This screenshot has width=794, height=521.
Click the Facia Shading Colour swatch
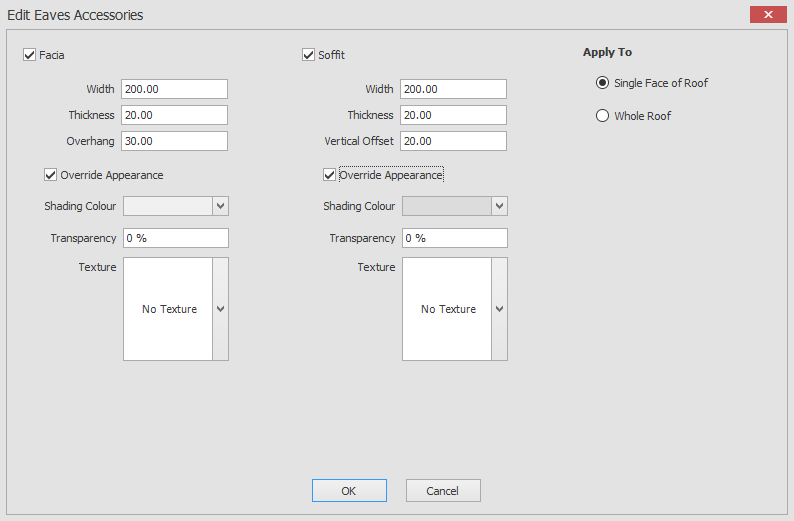point(167,206)
